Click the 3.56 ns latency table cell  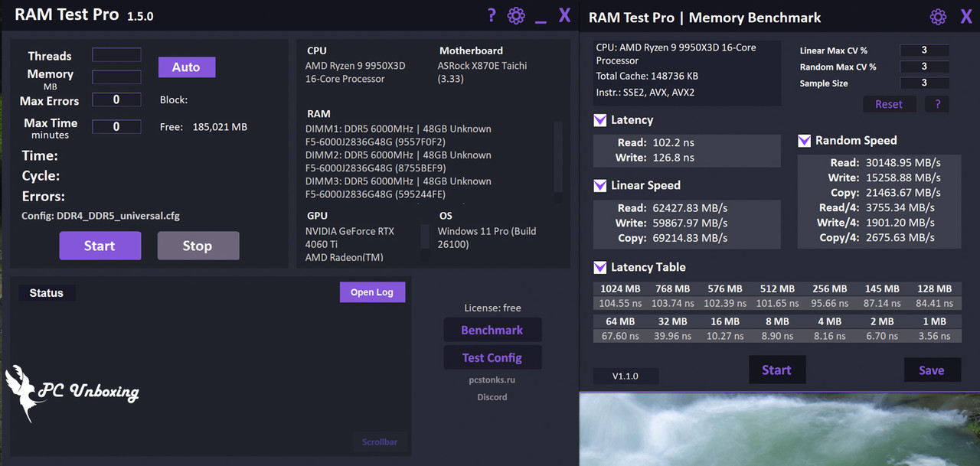(934, 336)
